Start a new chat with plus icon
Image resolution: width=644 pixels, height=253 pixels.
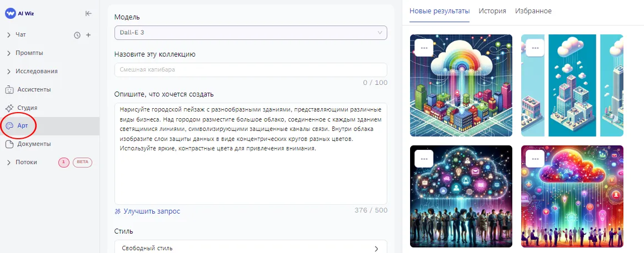[x=88, y=36]
